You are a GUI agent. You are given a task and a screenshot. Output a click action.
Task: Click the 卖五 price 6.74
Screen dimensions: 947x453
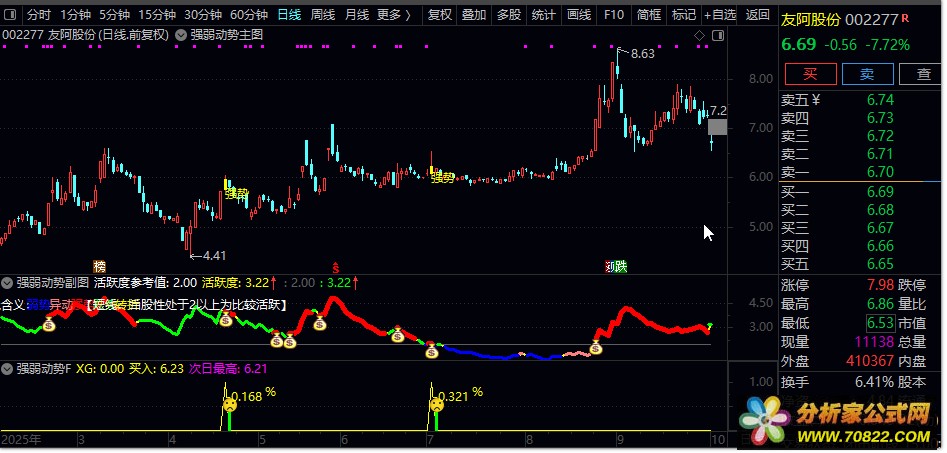coord(880,100)
